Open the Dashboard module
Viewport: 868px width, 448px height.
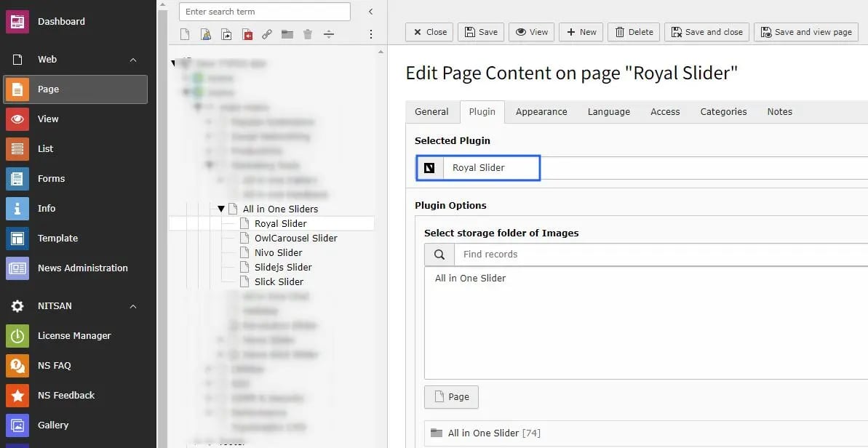(x=75, y=22)
